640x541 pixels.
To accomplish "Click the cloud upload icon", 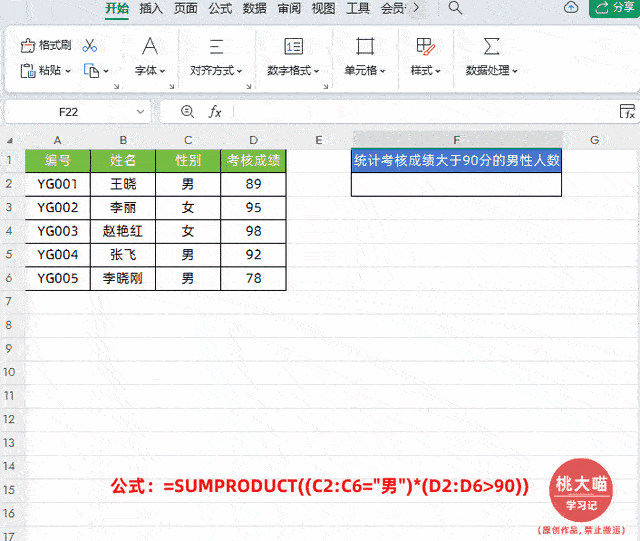I will pyautogui.click(x=571, y=7).
